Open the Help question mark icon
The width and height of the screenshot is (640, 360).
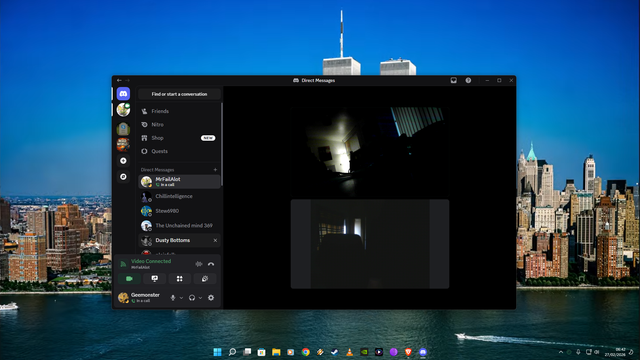(468, 80)
